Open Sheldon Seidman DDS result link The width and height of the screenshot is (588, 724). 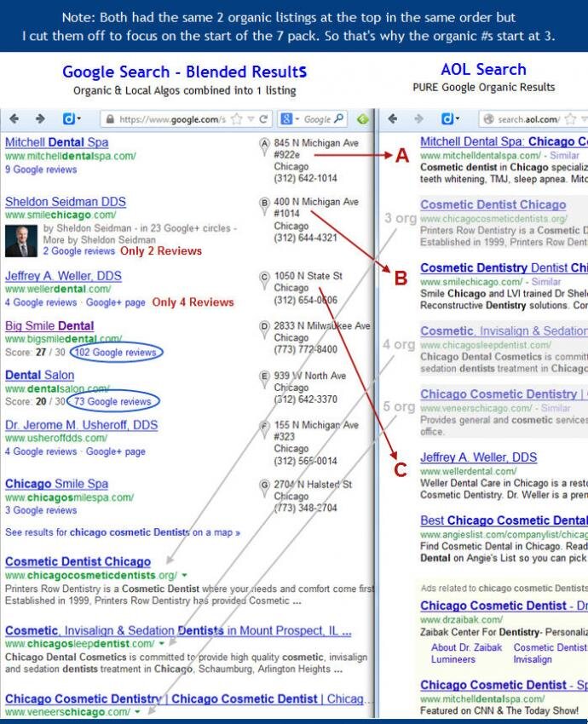click(x=66, y=202)
